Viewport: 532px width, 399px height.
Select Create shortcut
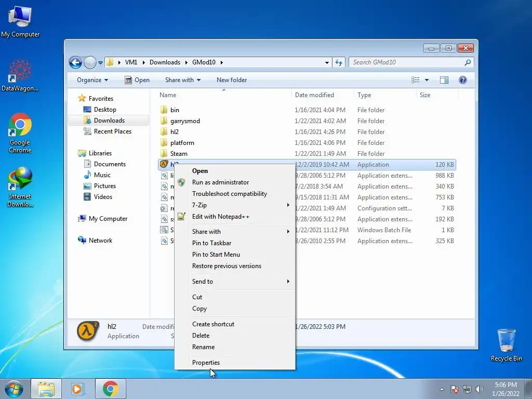tap(235, 324)
